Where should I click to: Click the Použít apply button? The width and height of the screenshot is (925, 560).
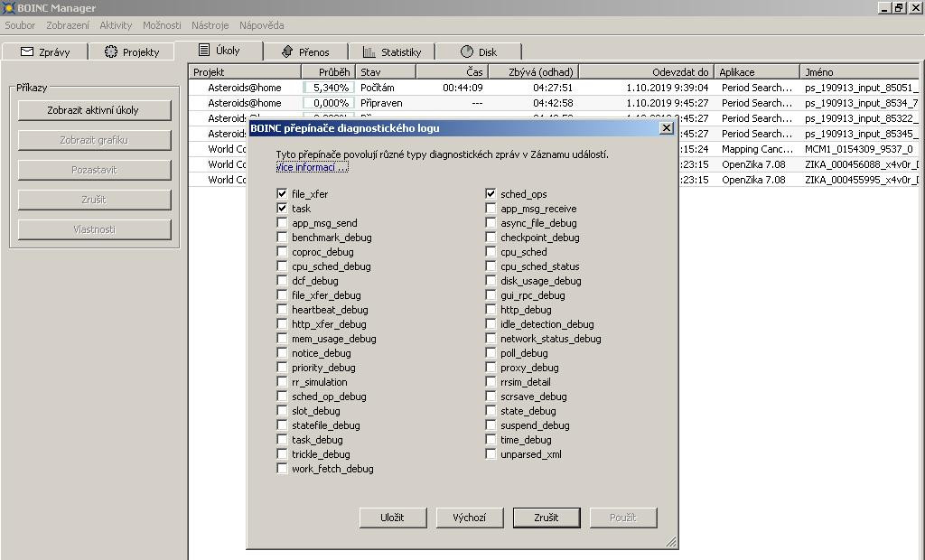pyautogui.click(x=623, y=518)
